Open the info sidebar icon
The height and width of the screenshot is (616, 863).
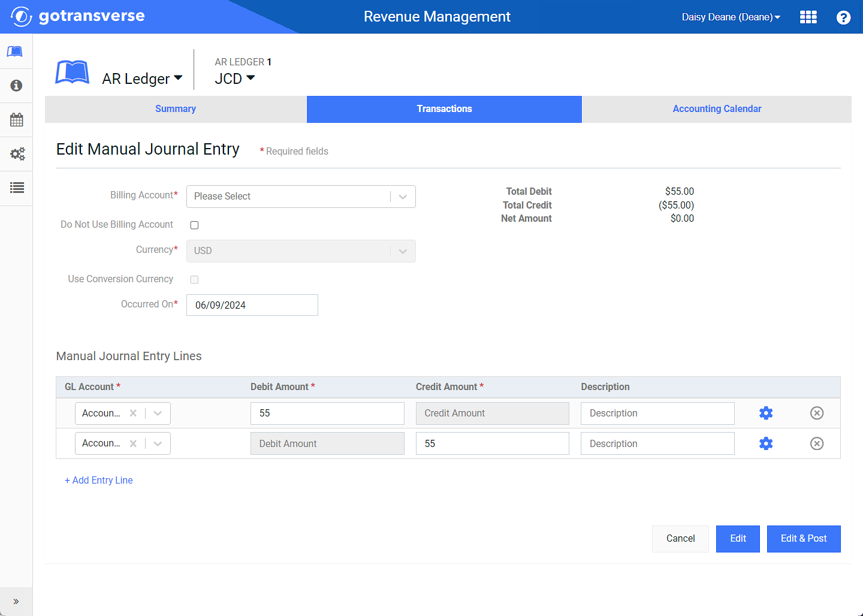(x=16, y=86)
